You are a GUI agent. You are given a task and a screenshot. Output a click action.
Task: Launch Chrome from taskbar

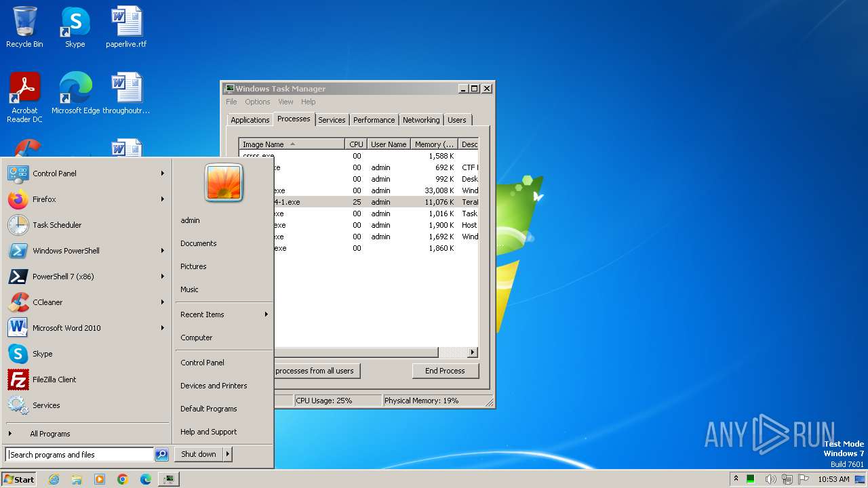[x=123, y=479]
